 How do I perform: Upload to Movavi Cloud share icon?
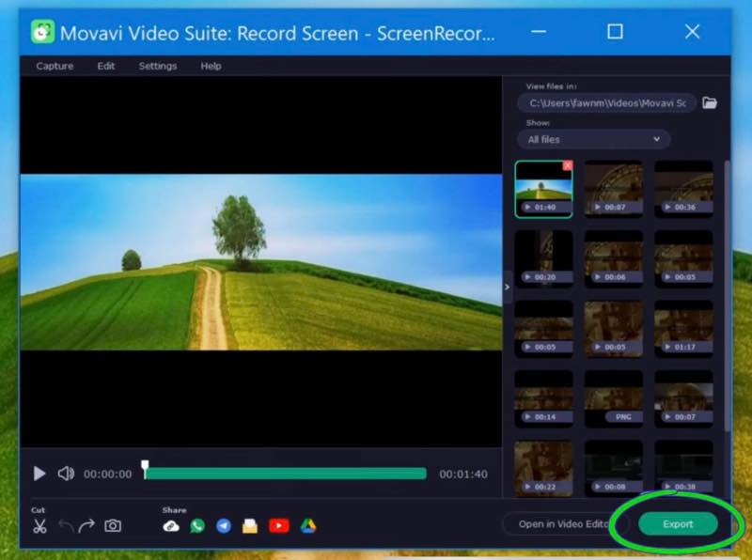click(171, 526)
